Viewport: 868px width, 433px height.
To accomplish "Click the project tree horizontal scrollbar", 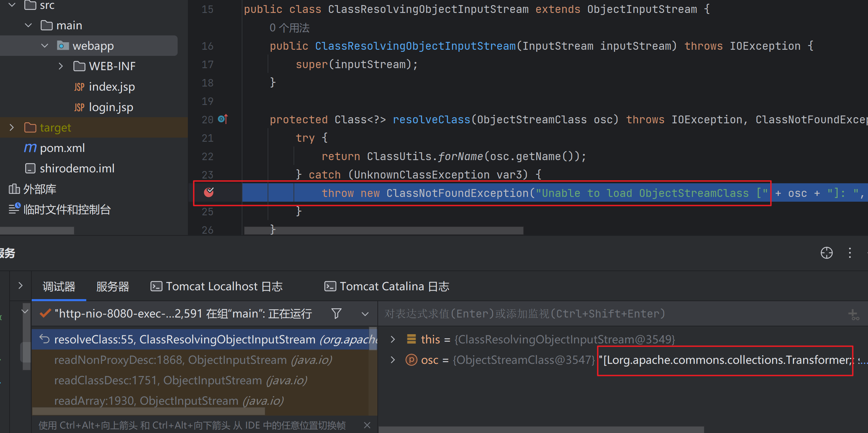I will point(37,231).
